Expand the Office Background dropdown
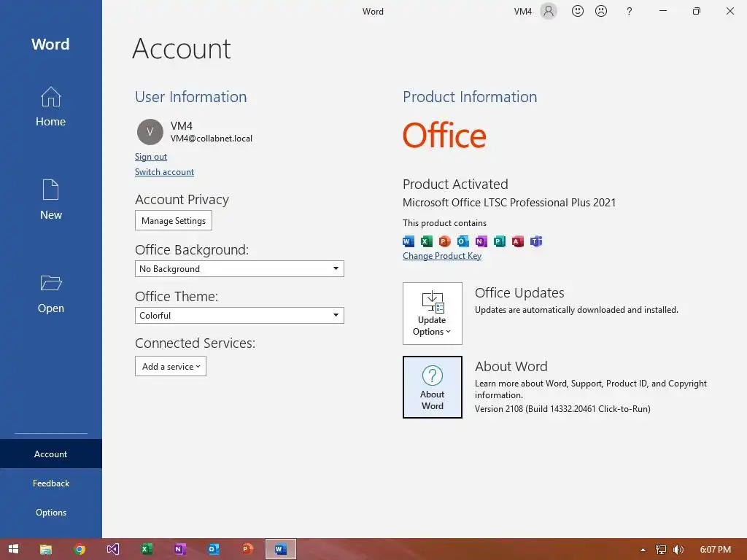Screen dimensions: 747x560 (x=239, y=268)
